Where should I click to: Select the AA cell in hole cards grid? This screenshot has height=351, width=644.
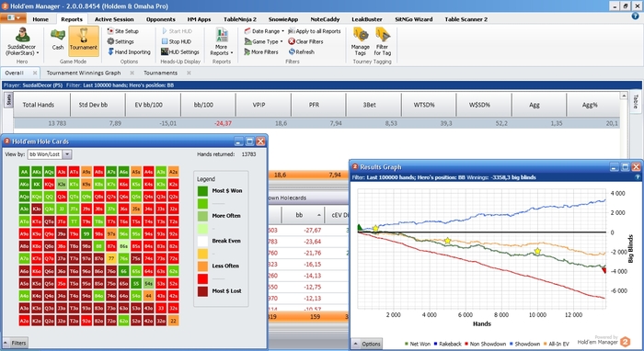pyautogui.click(x=24, y=172)
